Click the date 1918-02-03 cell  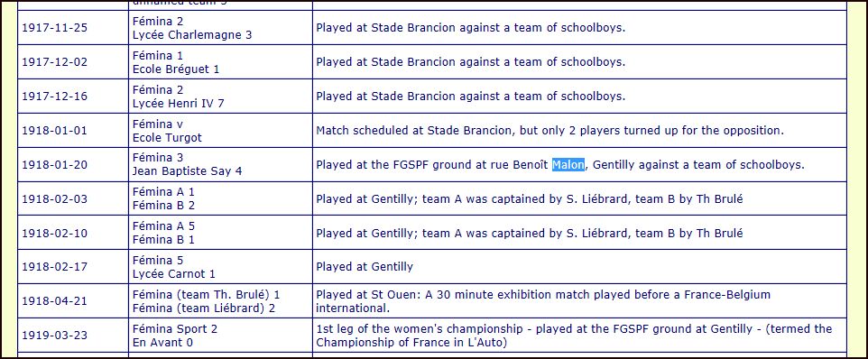click(73, 199)
